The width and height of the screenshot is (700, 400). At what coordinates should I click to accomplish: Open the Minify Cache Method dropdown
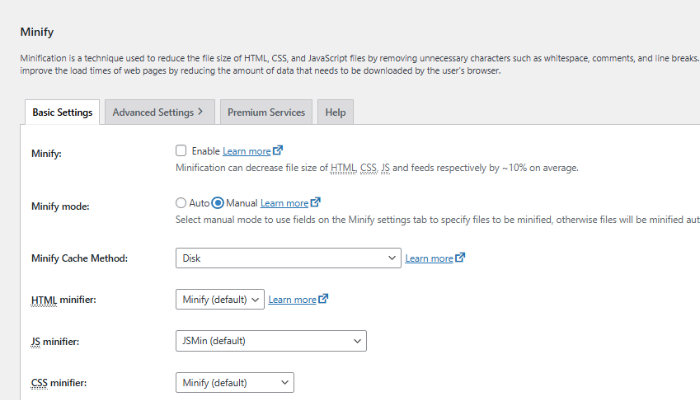tap(288, 258)
